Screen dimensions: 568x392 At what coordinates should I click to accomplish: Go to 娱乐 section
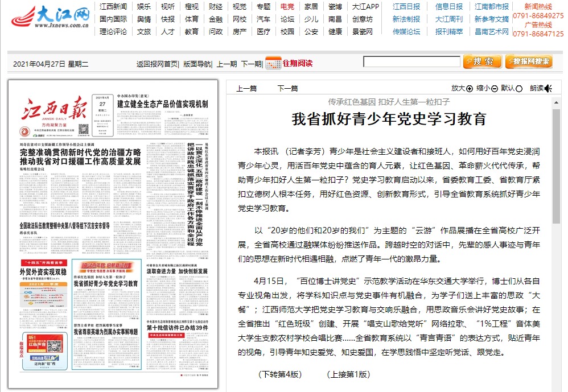pyautogui.click(x=144, y=6)
